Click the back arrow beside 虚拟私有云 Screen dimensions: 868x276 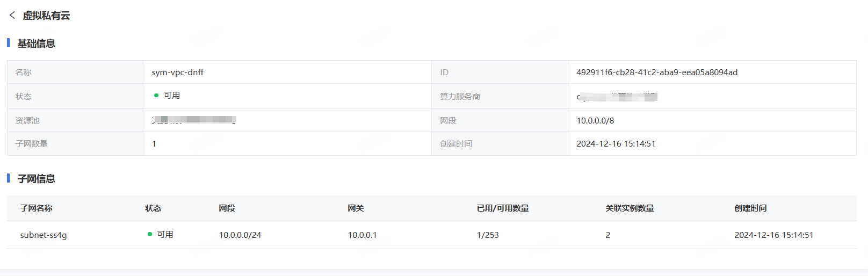[12, 16]
